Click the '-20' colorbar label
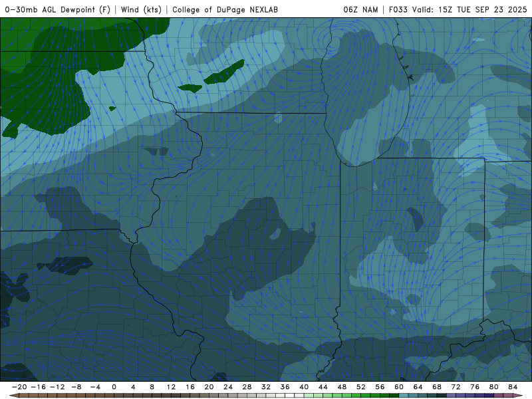The image size is (532, 399). point(19,387)
